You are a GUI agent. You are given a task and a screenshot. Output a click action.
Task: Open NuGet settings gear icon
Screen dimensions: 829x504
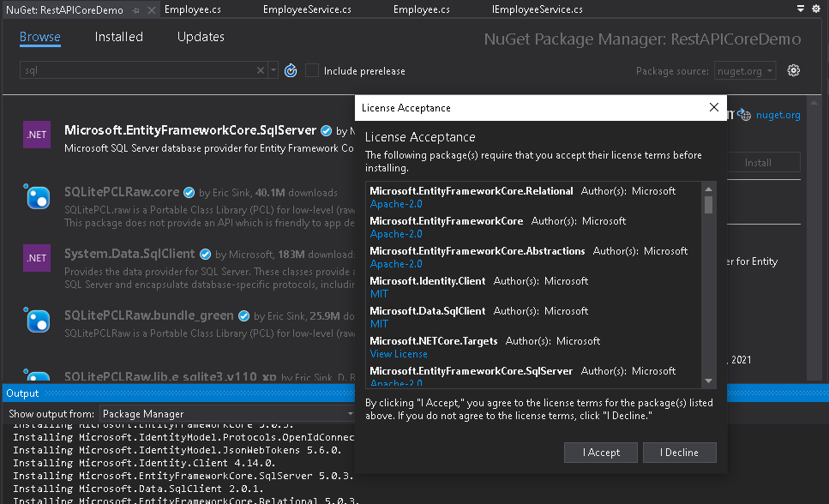point(794,70)
